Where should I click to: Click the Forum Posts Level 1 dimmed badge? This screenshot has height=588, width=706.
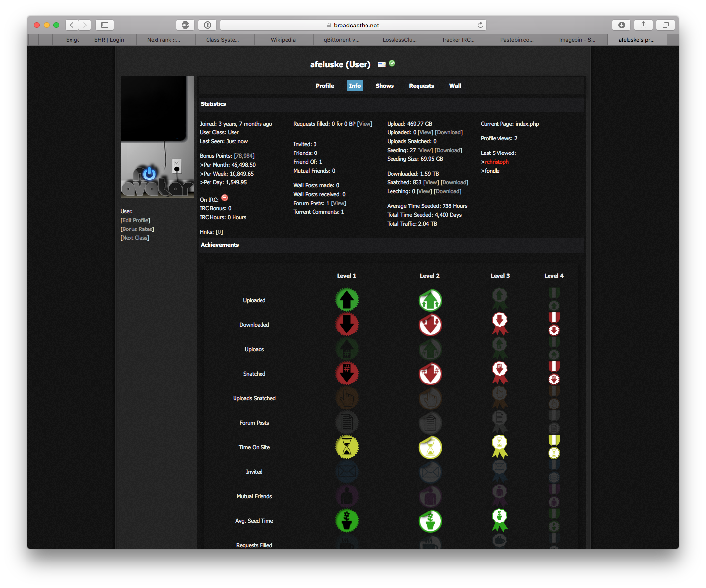point(347,423)
